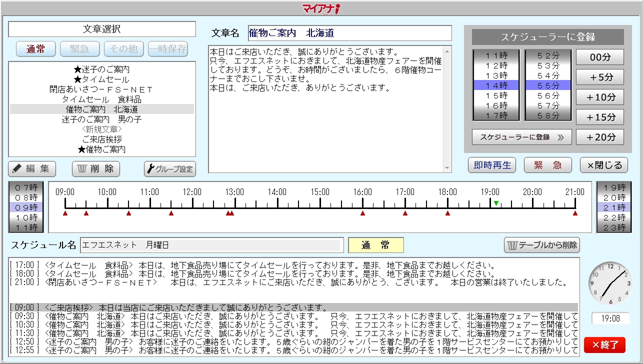
Task: Click the analog clock icon
Action: [610, 283]
